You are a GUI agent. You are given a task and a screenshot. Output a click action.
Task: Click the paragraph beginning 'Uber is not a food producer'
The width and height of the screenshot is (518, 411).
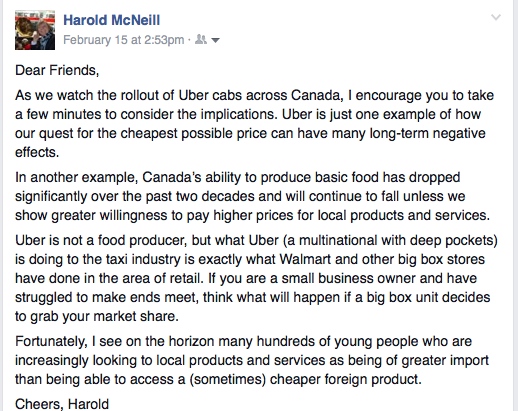tap(256, 278)
